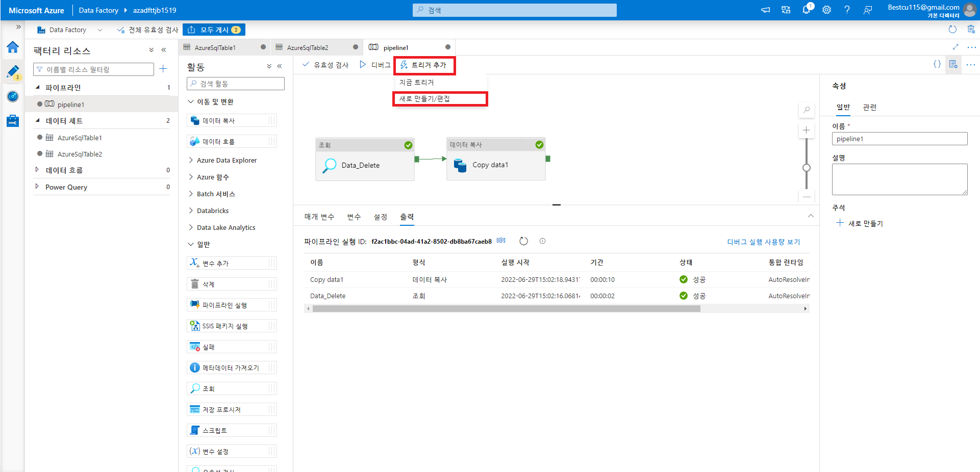Collapse all items in activities pane
Image resolution: width=980 pixels, height=472 pixels.
269,66
